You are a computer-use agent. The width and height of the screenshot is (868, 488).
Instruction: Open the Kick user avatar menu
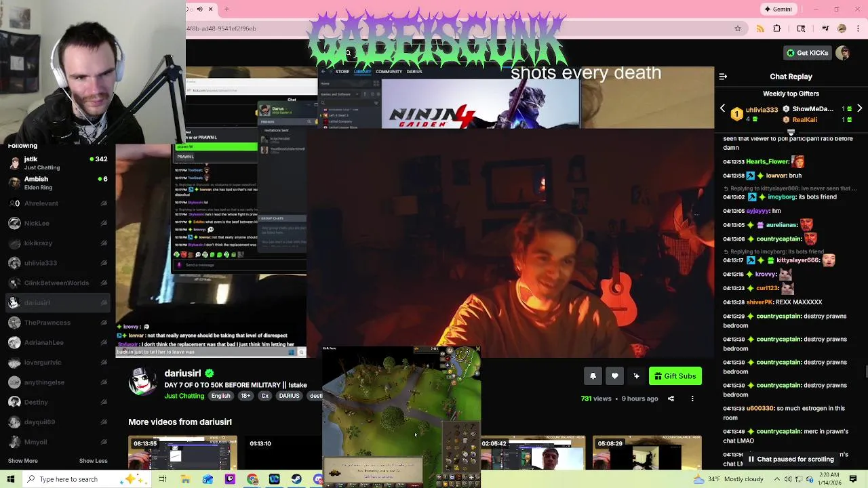[843, 53]
